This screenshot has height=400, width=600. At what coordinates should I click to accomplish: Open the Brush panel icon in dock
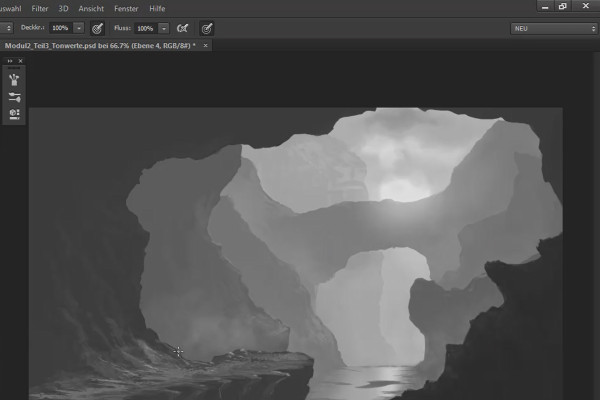14,80
